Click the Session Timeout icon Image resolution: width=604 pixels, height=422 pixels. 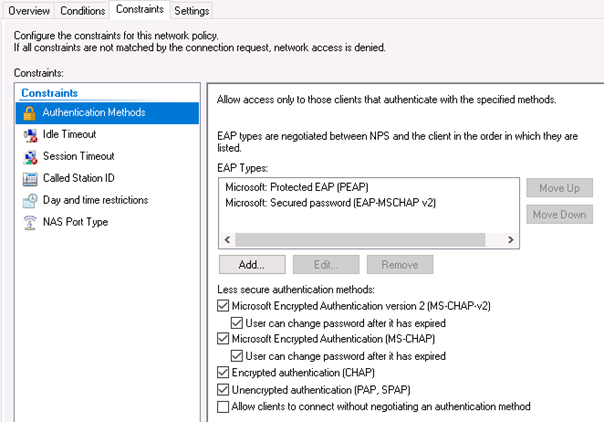(x=30, y=157)
